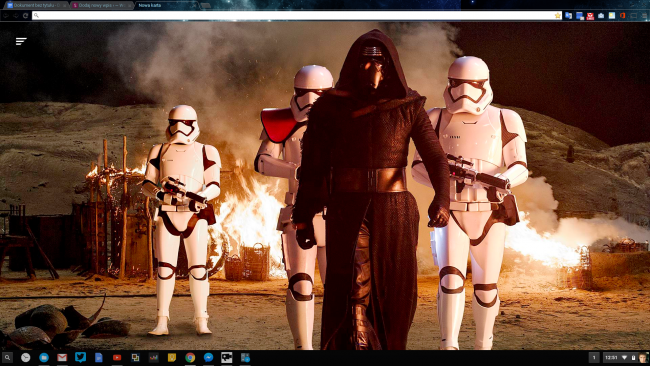Open Google Docs from the shelf
Viewport: 650px width, 366px height.
(x=99, y=357)
